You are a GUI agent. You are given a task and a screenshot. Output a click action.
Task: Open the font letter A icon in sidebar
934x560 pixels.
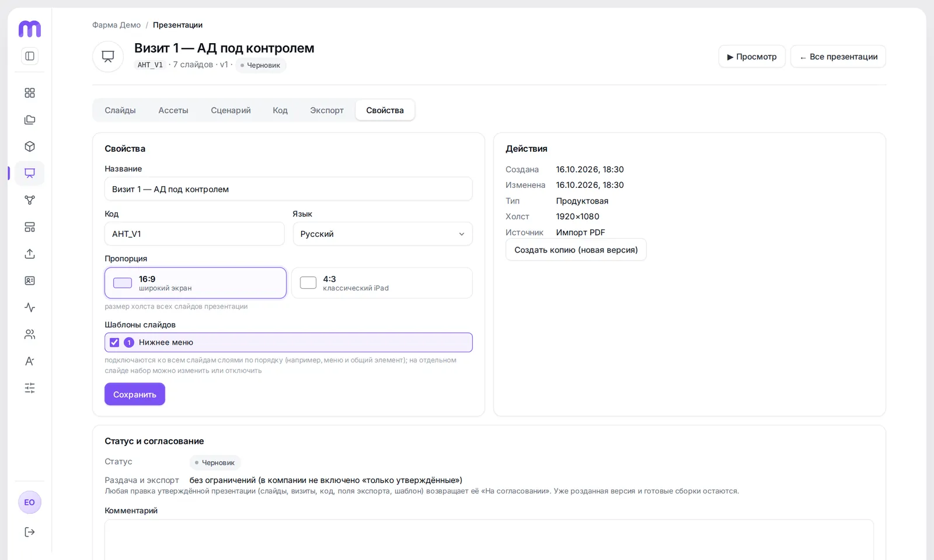click(30, 361)
